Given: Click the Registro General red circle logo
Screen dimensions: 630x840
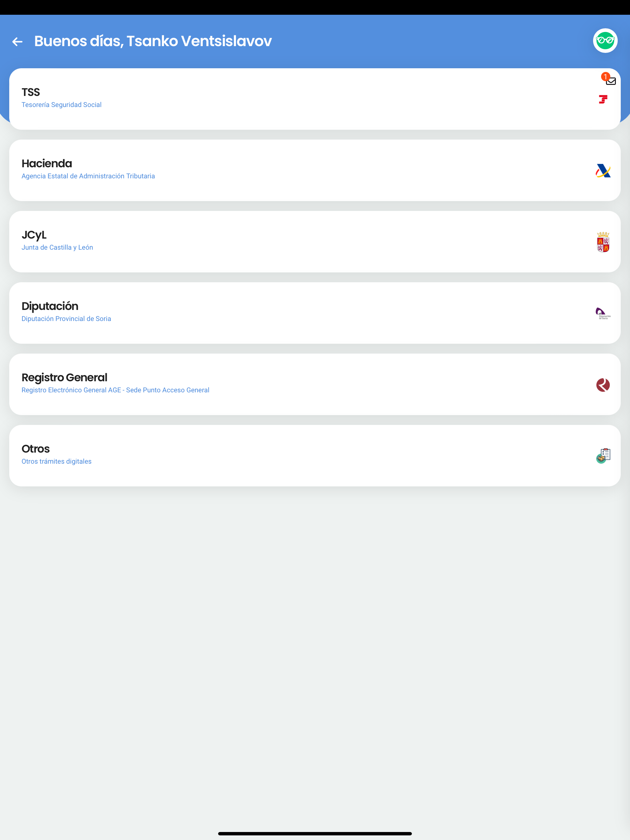Looking at the screenshot, I should pos(603,385).
